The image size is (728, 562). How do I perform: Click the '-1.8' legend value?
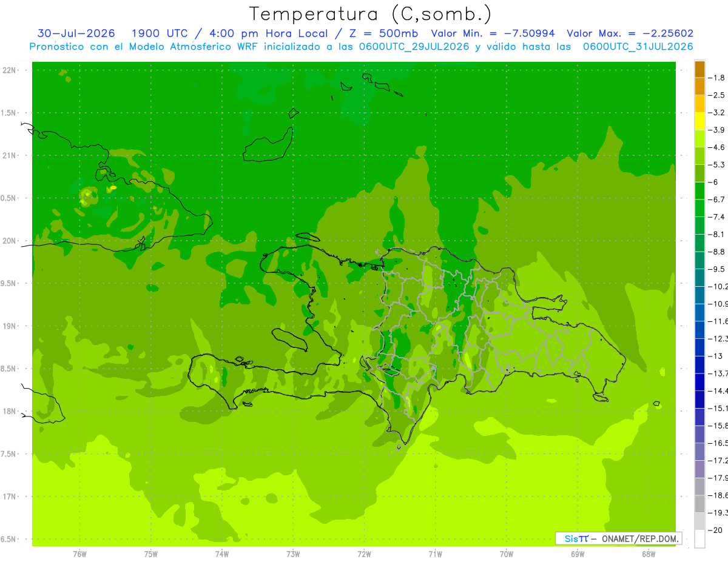(x=716, y=78)
